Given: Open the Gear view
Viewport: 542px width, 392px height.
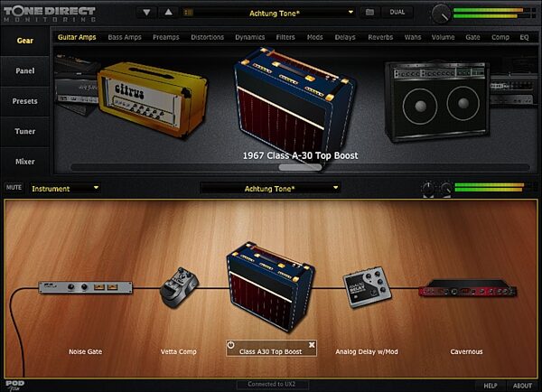Looking at the screenshot, I should [x=25, y=41].
